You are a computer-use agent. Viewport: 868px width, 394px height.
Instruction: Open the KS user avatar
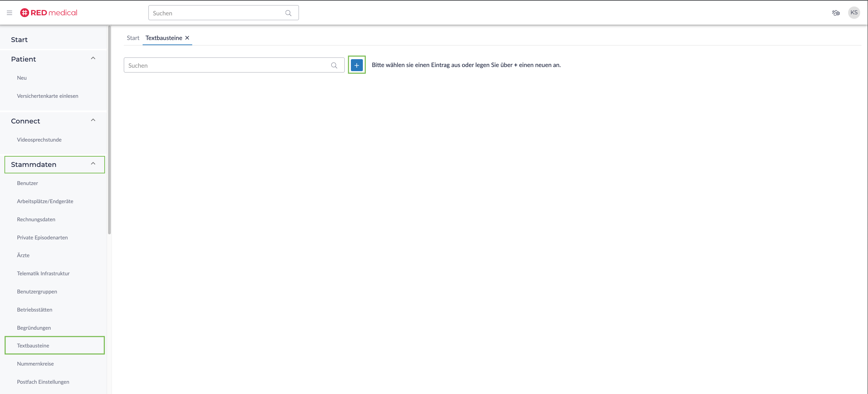pyautogui.click(x=854, y=13)
